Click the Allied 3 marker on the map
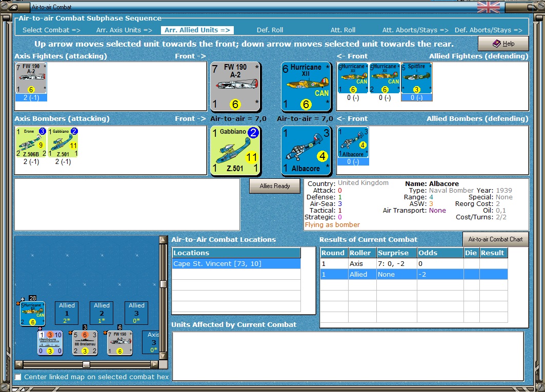The height and width of the screenshot is (392, 545). pyautogui.click(x=136, y=313)
